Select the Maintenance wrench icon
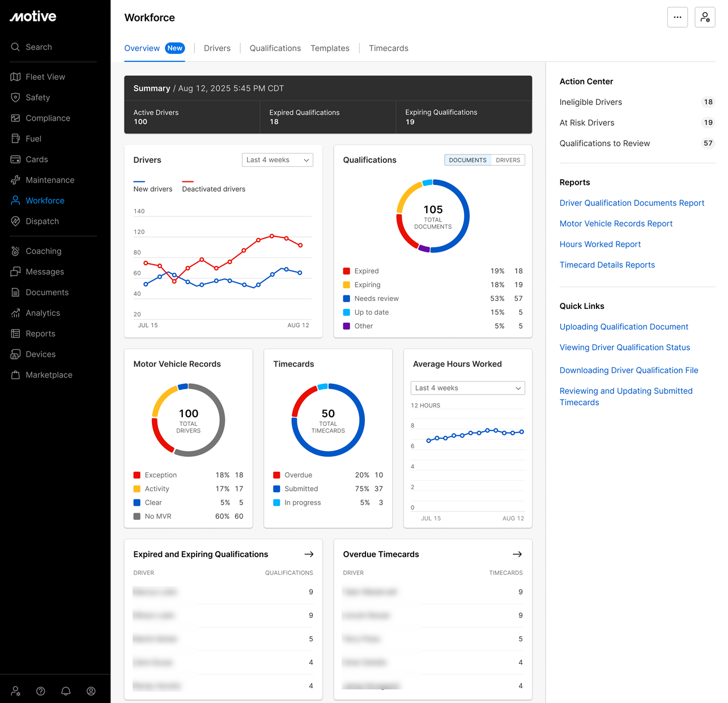 (15, 180)
